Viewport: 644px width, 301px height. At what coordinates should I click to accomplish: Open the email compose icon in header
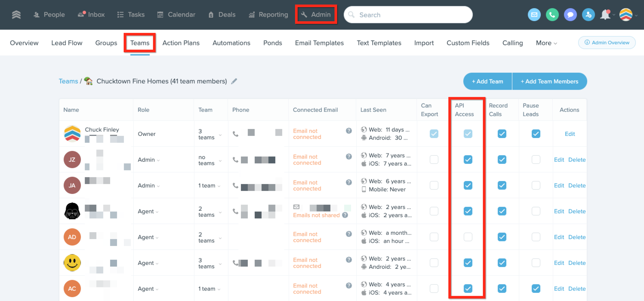coord(534,15)
